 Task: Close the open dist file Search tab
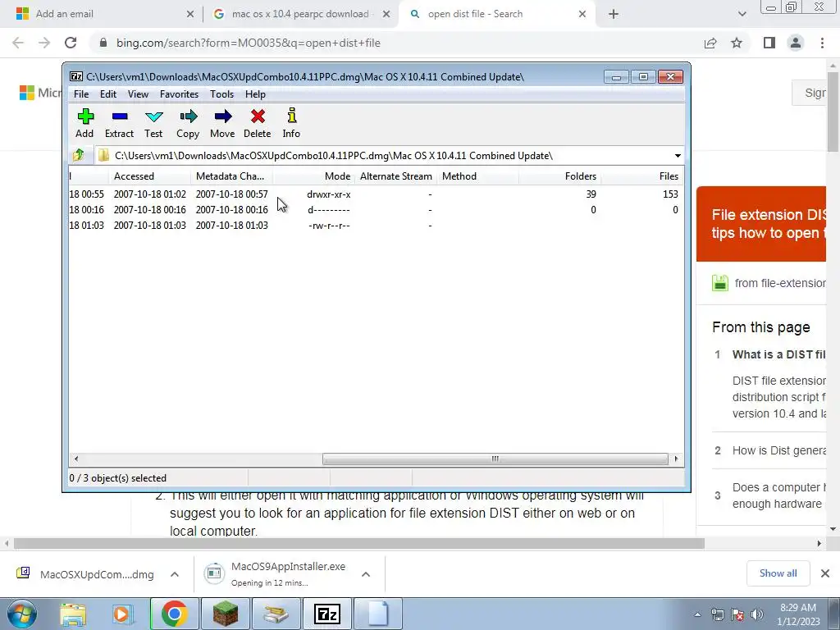coord(582,15)
